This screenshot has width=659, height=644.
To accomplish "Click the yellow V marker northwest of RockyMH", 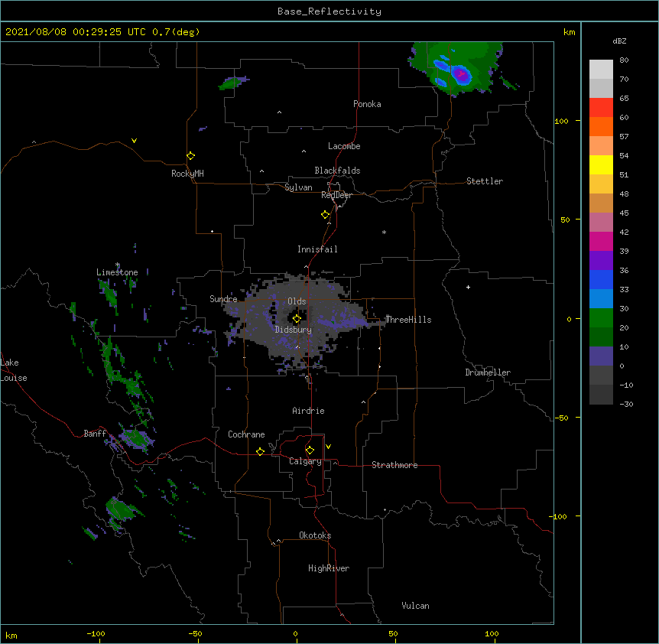I will click(134, 141).
